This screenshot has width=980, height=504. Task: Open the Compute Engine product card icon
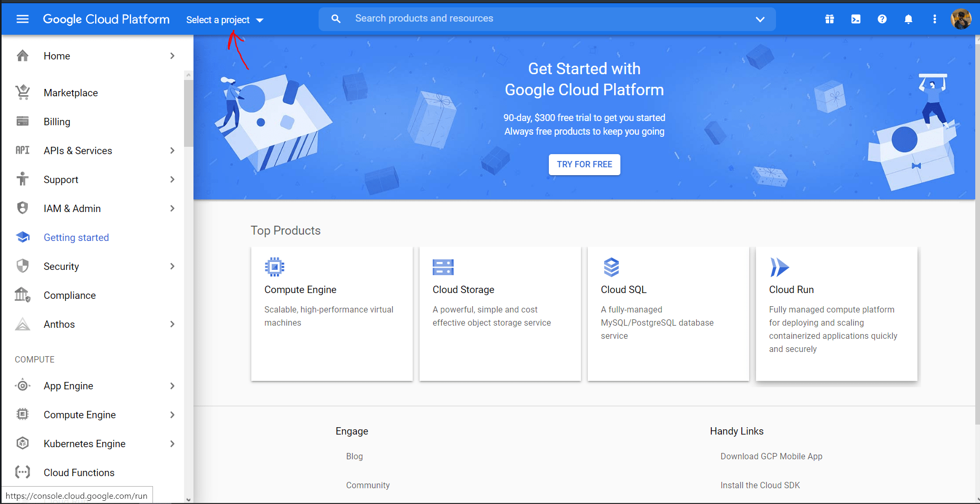[x=274, y=267]
